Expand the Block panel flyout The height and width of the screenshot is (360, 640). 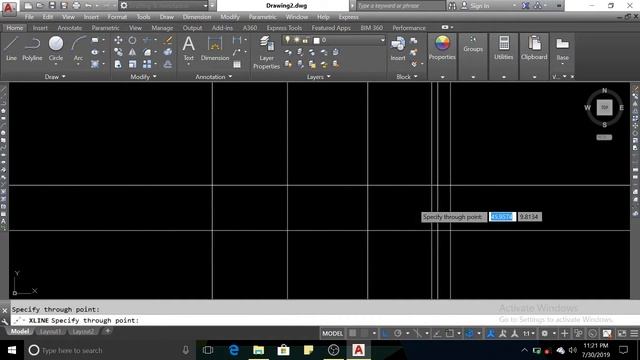[407, 76]
